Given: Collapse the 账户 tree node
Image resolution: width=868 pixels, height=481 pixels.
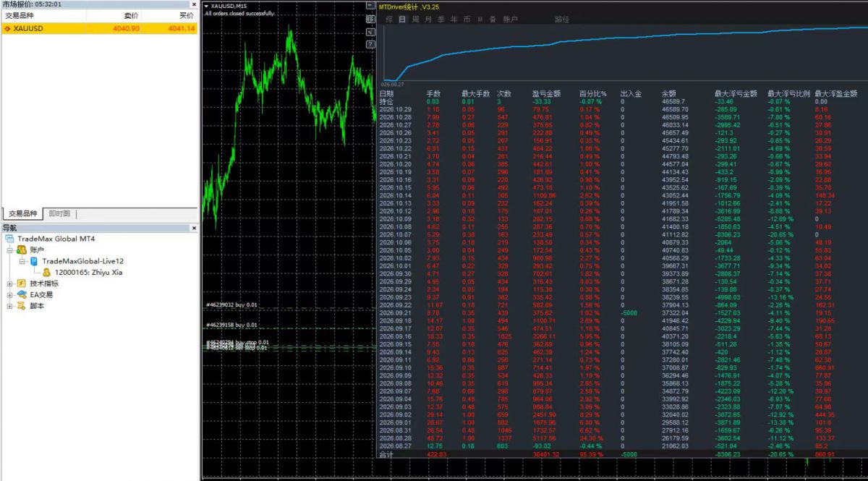Looking at the screenshot, I should click(x=9, y=250).
